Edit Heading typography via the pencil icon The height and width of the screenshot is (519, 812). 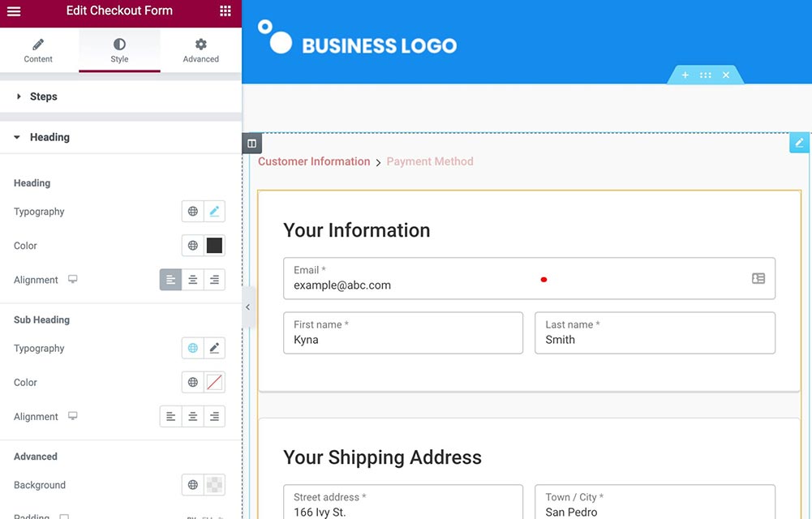(x=214, y=211)
